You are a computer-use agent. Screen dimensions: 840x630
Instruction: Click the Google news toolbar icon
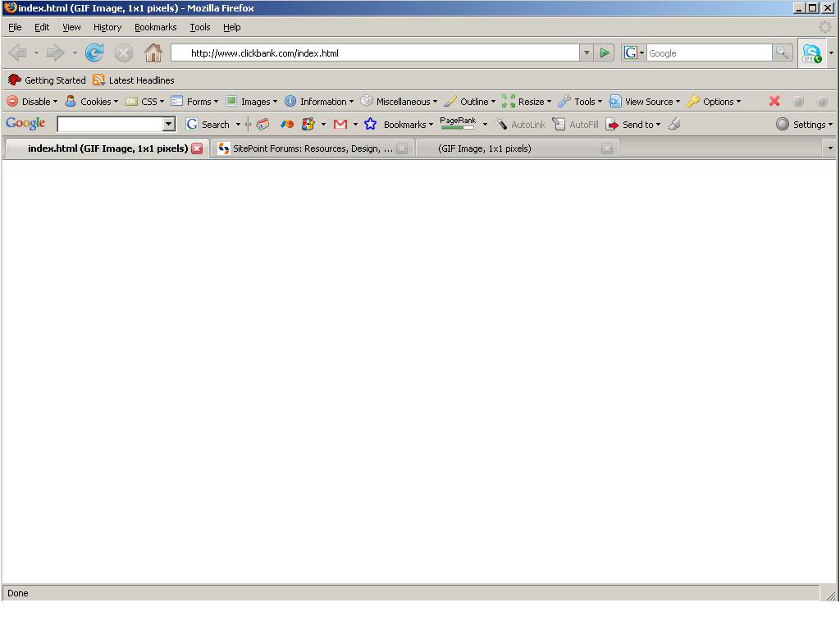[262, 125]
